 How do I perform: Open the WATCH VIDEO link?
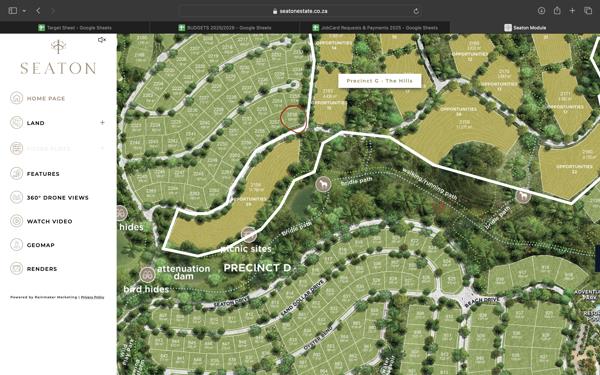tap(49, 221)
